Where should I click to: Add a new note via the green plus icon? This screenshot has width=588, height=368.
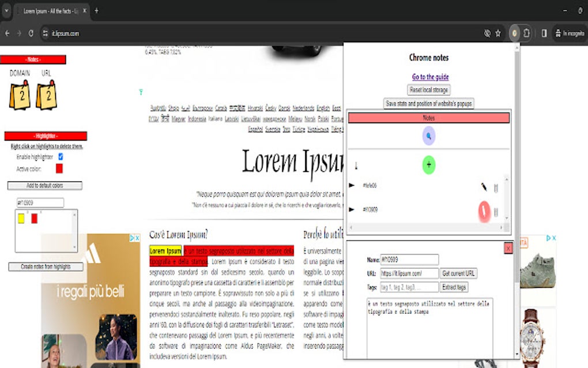[x=429, y=164]
